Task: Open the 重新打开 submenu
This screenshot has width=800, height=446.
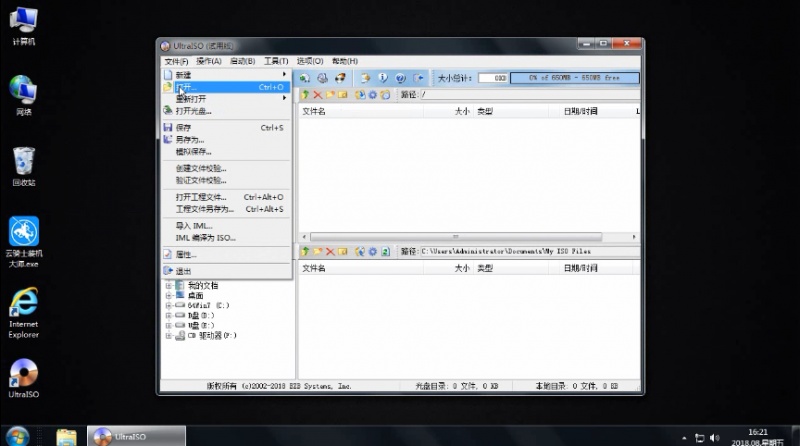Action: click(226, 98)
